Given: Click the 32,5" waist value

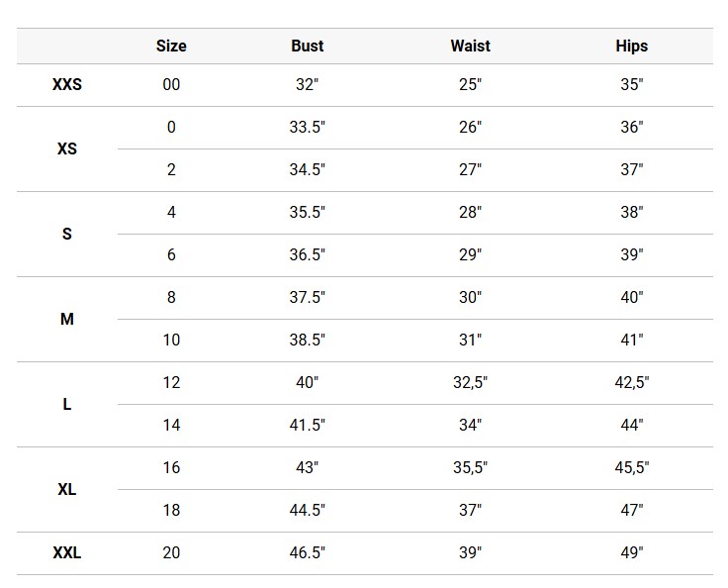Looking at the screenshot, I should click(470, 383).
